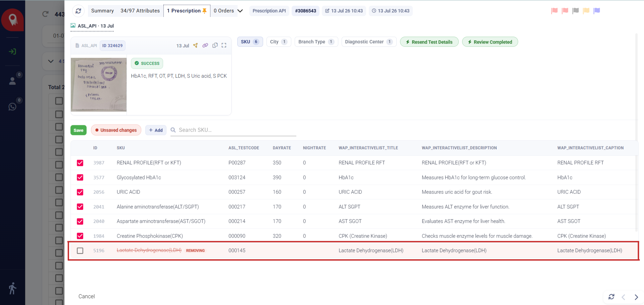Go to the previous record with the left arrow
This screenshot has height=305, width=644.
[x=624, y=297]
